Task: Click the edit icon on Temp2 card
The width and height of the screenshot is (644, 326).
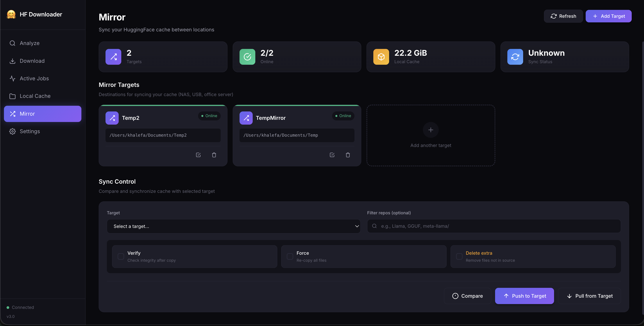Action: tap(198, 155)
